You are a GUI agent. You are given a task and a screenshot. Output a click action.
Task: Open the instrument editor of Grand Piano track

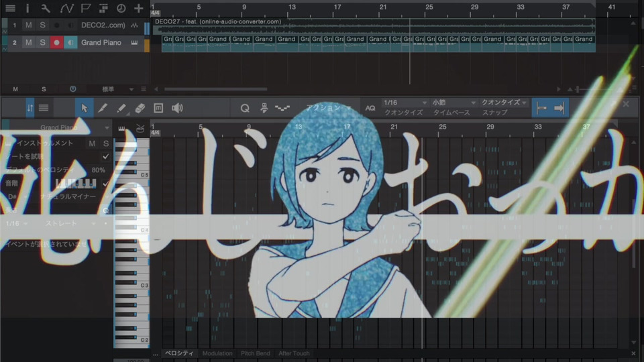click(134, 43)
